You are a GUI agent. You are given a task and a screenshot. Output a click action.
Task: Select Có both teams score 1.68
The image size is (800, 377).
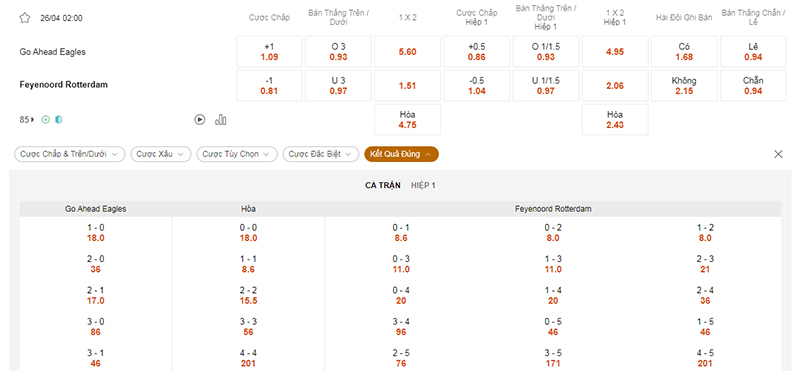pyautogui.click(x=684, y=52)
